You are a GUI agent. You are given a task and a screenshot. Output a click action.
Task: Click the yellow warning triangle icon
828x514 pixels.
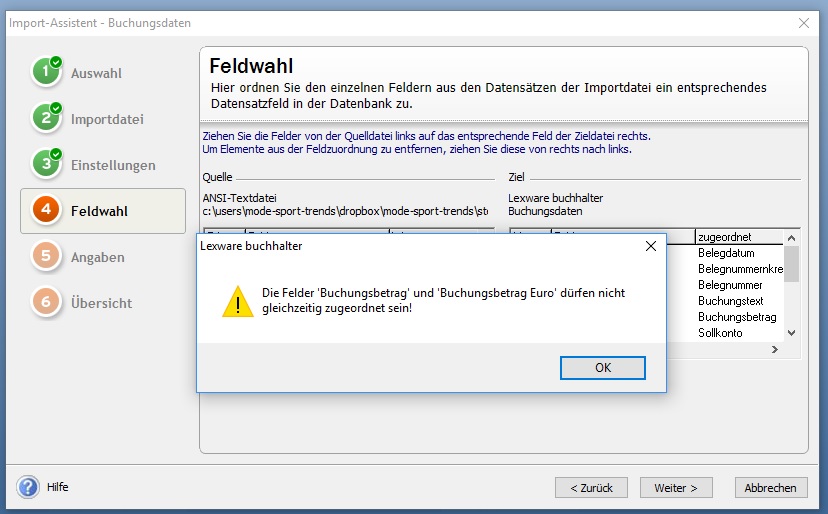(237, 301)
